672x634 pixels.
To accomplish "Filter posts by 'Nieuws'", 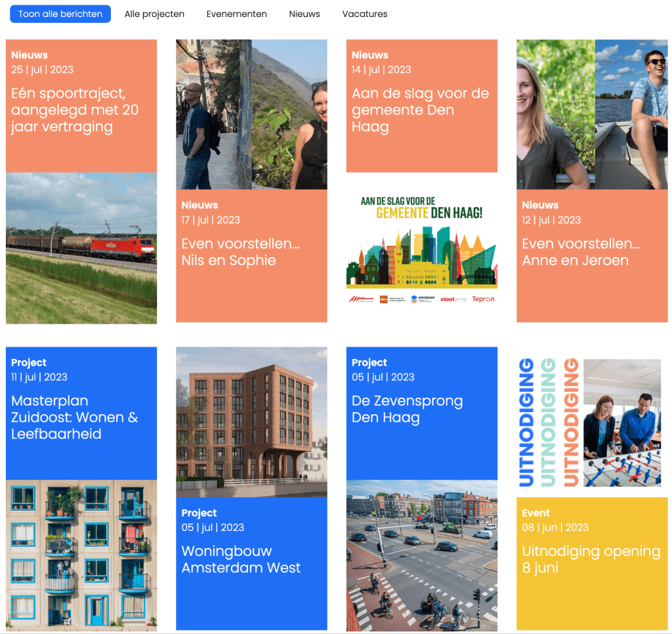I will 304,13.
